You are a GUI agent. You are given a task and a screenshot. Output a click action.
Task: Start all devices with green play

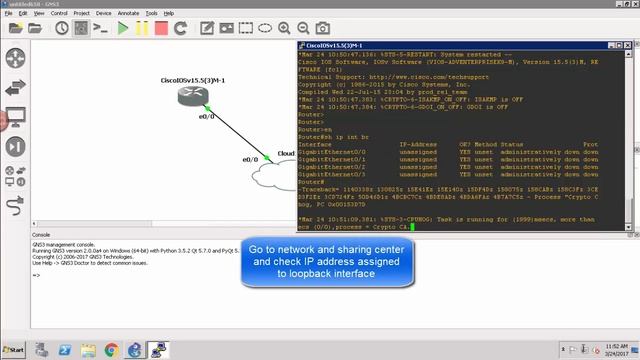(122, 28)
